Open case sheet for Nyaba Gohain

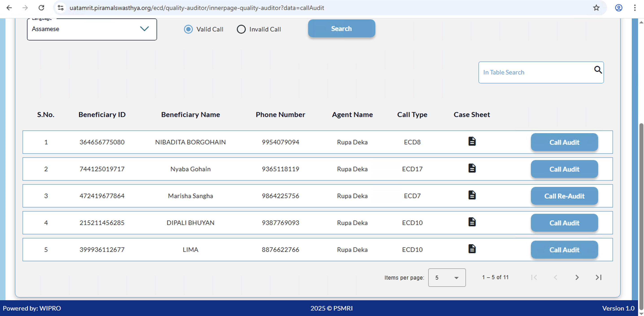click(472, 168)
